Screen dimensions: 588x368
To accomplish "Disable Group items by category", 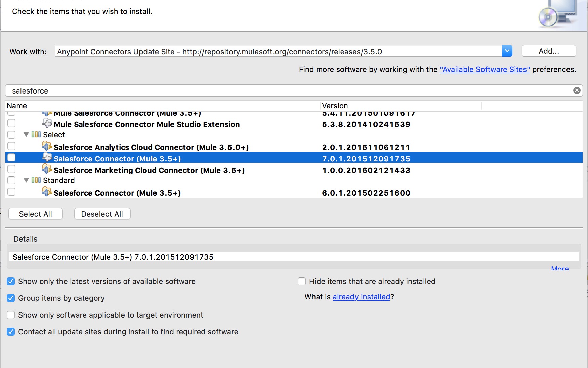I will point(11,298).
